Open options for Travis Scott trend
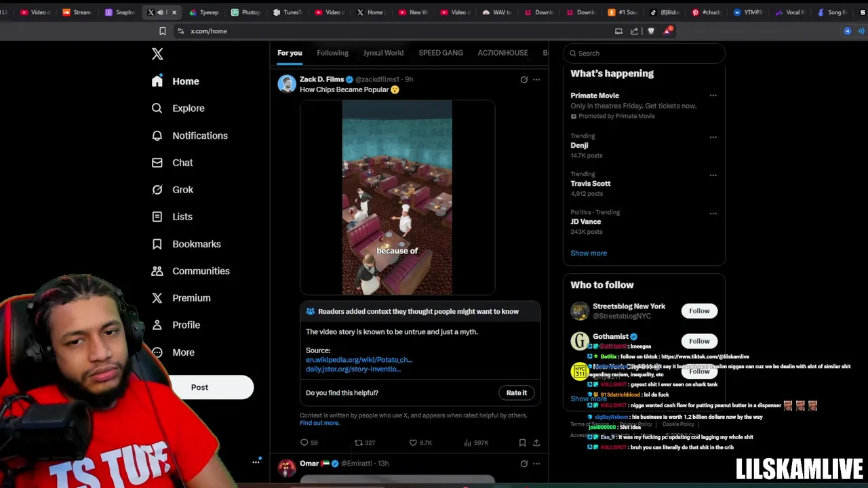Screen dimensions: 868x488 tap(713, 175)
